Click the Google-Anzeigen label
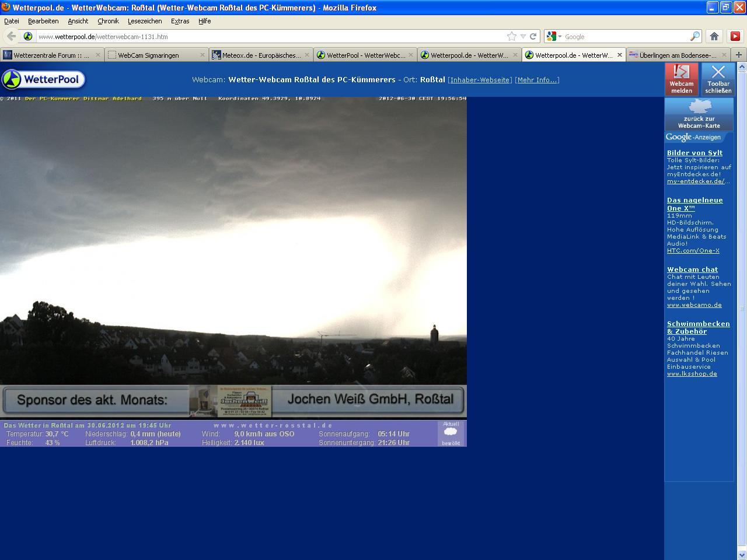This screenshot has width=747, height=560. pyautogui.click(x=693, y=137)
